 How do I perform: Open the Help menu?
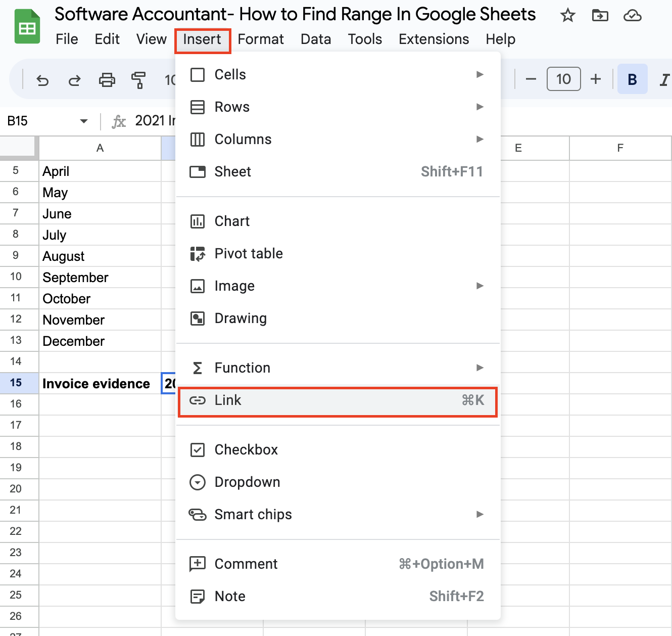500,39
